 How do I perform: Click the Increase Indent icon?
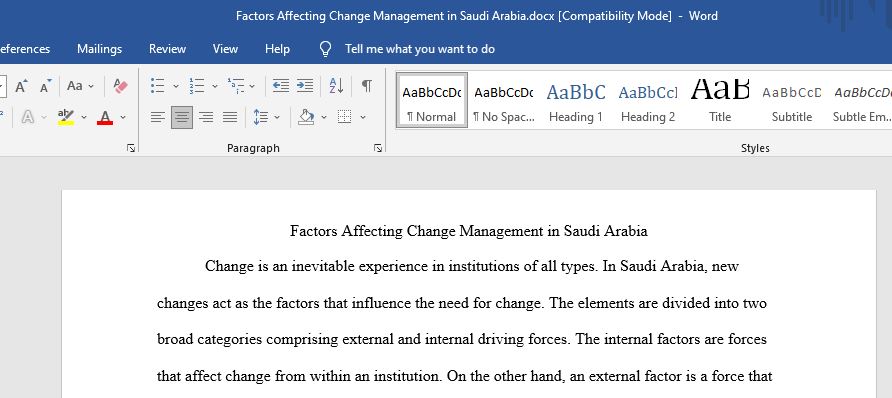(x=305, y=86)
